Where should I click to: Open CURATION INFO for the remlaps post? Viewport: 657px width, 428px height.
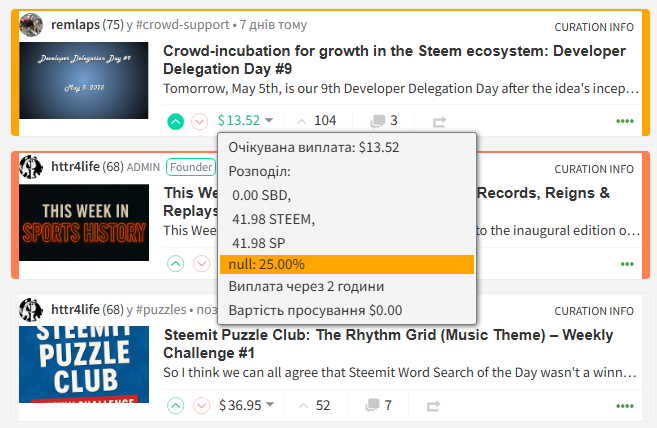click(x=594, y=27)
